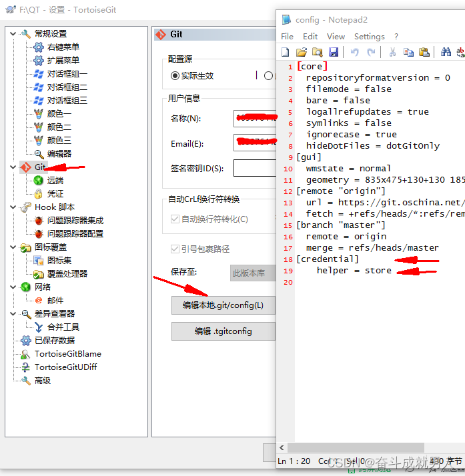Image resolution: width=465 pixels, height=476 pixels.
Task: Select 对话框组一 in settings tree
Action: coord(67,74)
